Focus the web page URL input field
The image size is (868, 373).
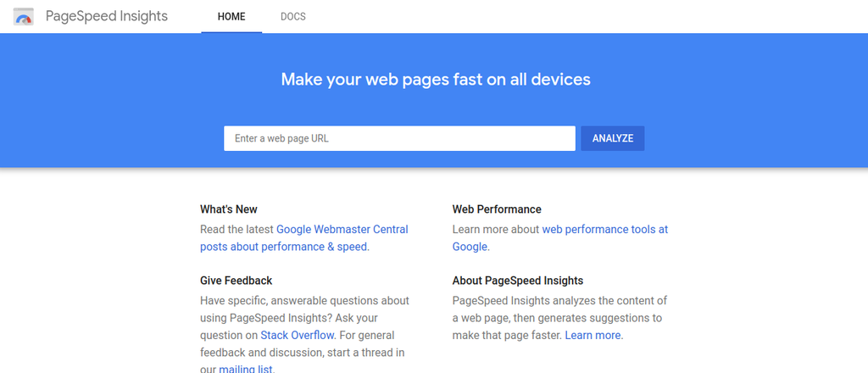(x=399, y=138)
